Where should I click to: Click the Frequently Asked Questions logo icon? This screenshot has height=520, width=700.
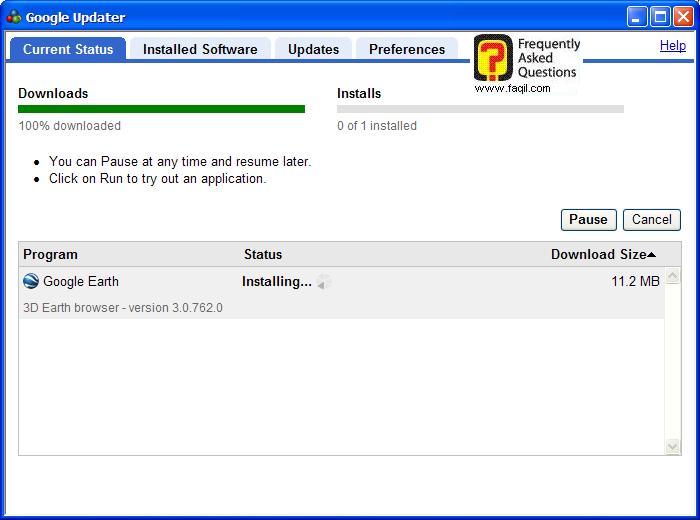point(492,58)
